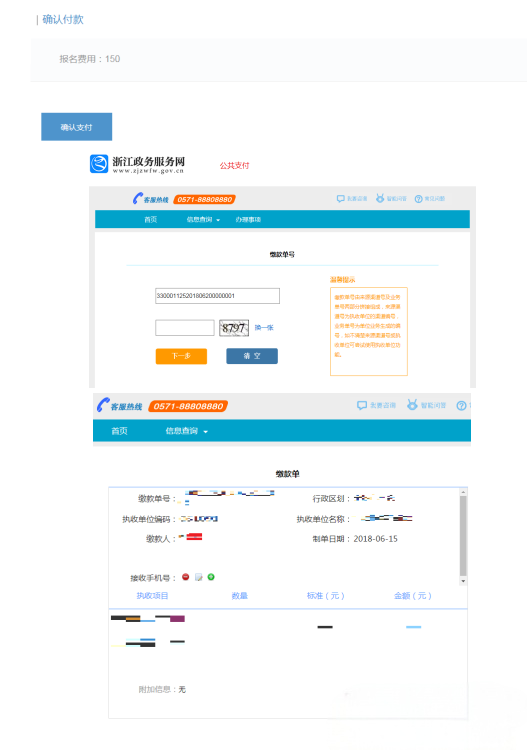Click the 常见问题 question mark icon
The width and height of the screenshot is (527, 750).
[x=418, y=199]
